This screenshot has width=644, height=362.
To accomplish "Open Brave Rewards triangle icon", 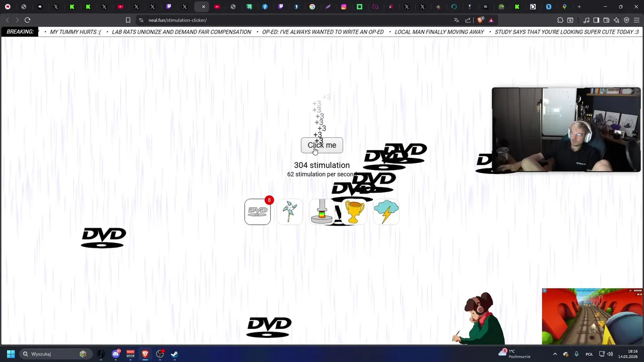I will coord(491,20).
